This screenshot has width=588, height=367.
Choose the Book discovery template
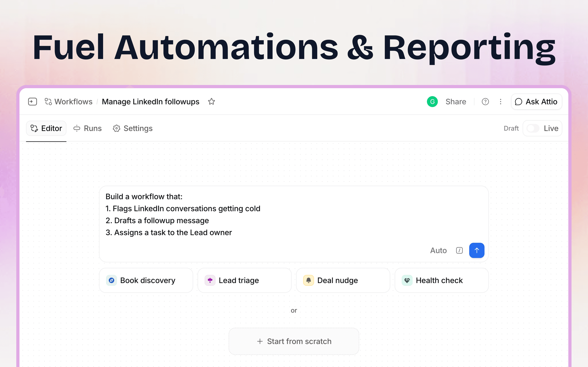(x=146, y=280)
